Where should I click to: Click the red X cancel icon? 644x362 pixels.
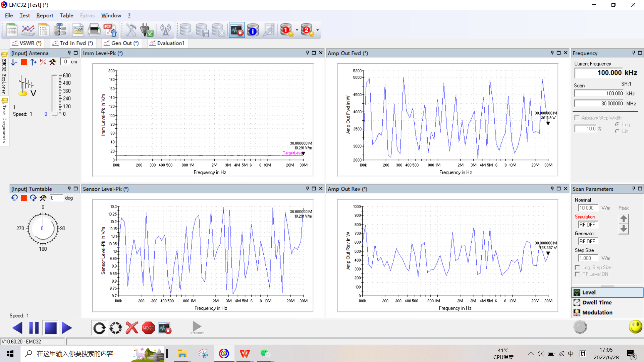click(132, 328)
